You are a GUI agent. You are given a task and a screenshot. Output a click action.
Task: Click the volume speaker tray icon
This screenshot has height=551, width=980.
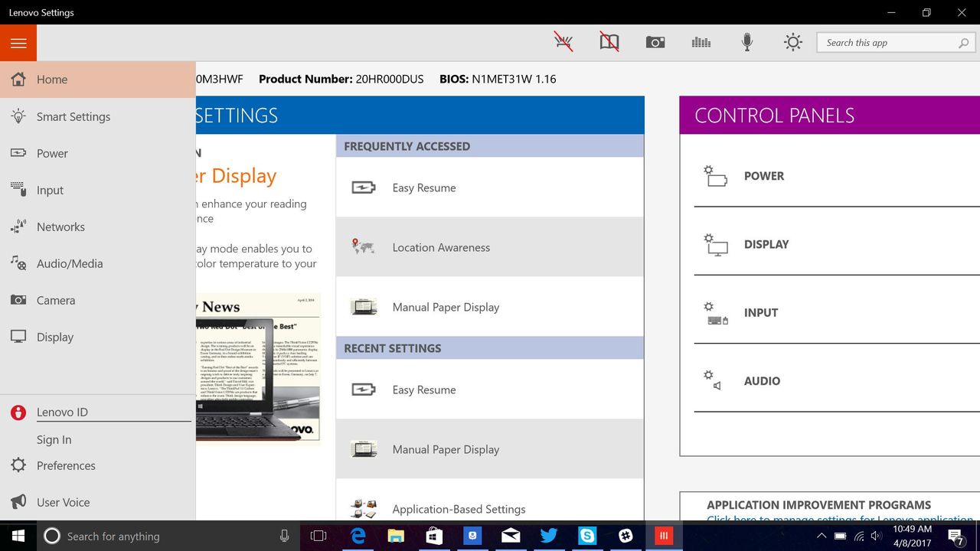(x=877, y=536)
